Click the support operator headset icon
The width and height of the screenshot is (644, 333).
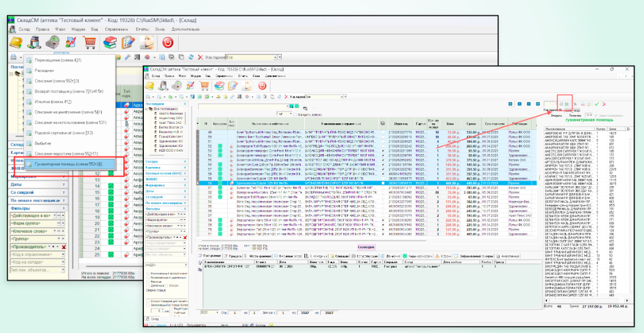click(x=146, y=42)
